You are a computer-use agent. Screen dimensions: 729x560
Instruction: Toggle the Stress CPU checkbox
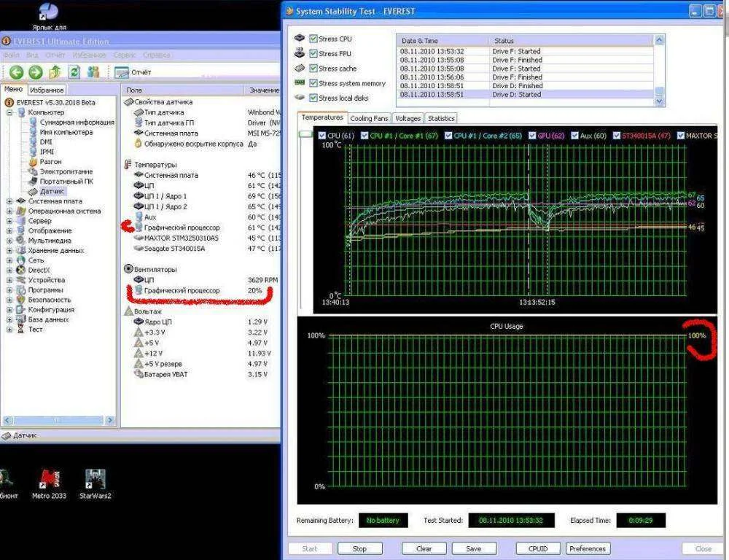313,39
